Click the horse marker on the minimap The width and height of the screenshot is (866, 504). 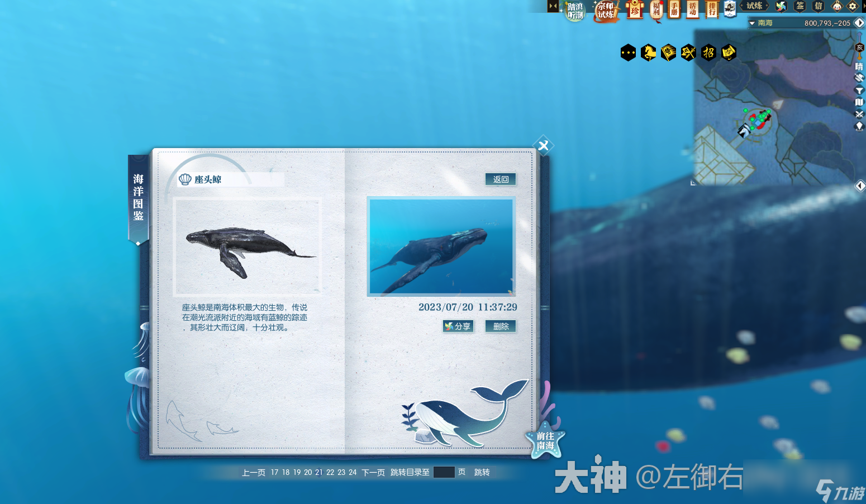pos(744,130)
